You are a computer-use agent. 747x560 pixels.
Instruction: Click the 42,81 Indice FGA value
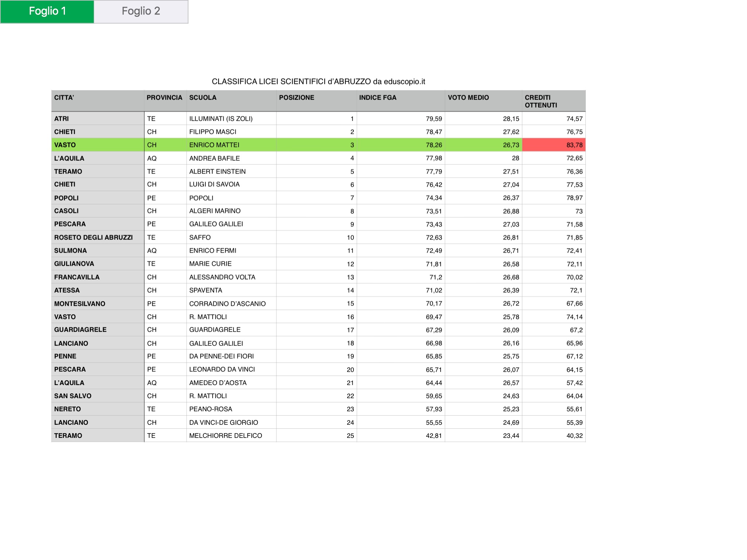400,435
